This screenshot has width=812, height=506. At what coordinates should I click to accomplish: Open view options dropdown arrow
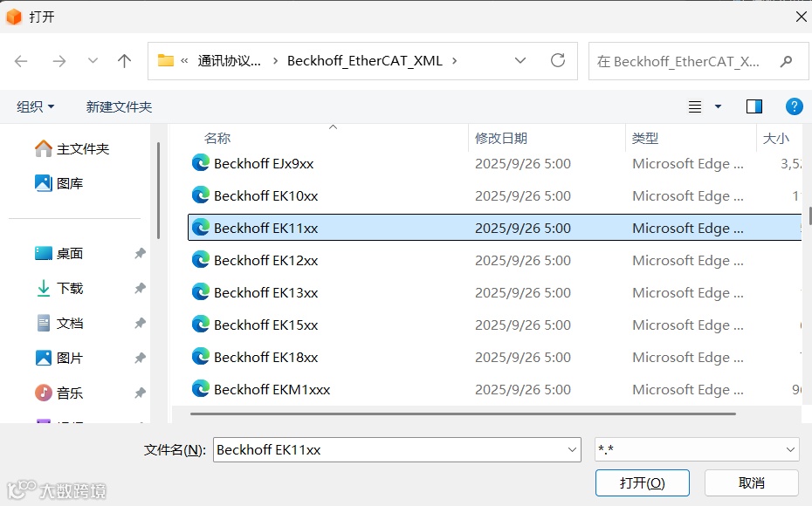(718, 106)
